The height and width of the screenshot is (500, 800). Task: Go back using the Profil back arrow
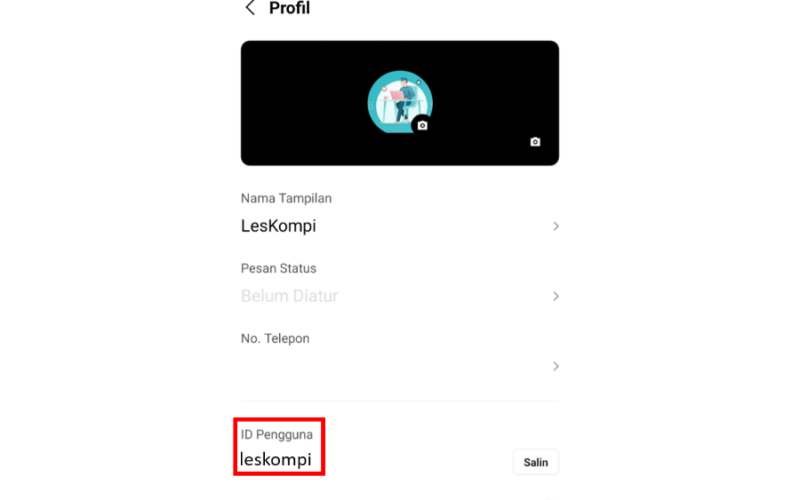click(250, 8)
